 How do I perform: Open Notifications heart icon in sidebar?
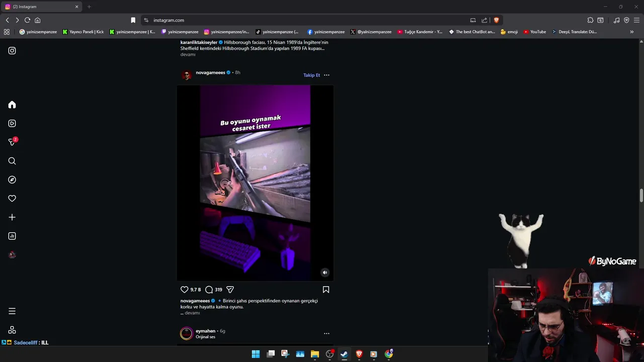(x=12, y=199)
